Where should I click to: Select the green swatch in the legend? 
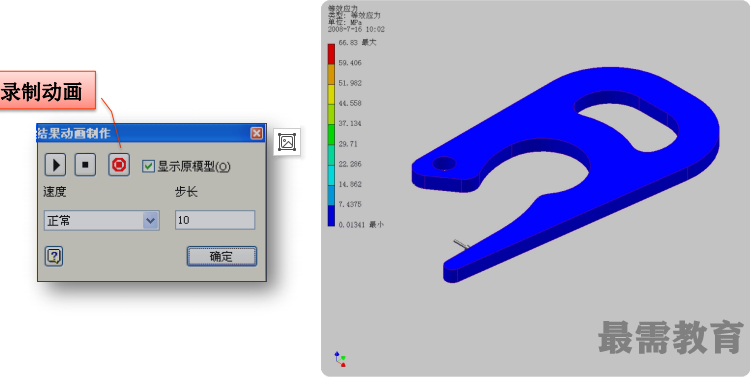coord(331,135)
